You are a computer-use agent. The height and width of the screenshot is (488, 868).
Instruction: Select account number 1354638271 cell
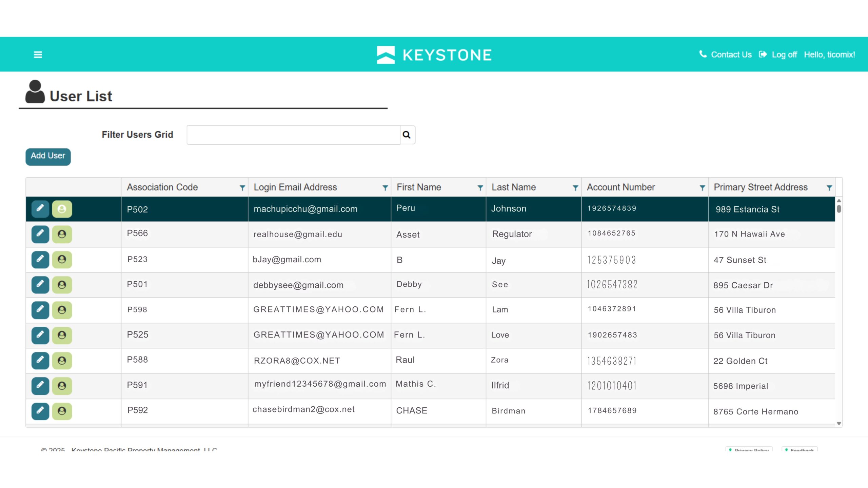pyautogui.click(x=645, y=361)
